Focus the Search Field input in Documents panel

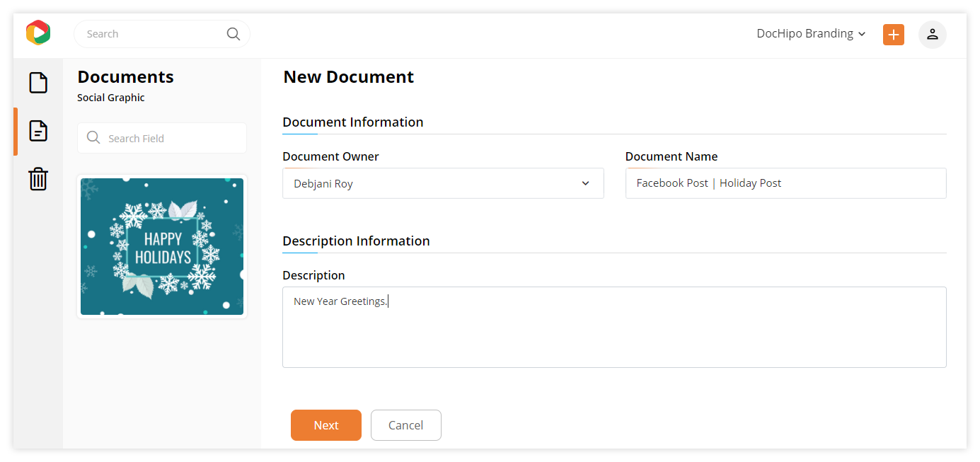tap(162, 138)
